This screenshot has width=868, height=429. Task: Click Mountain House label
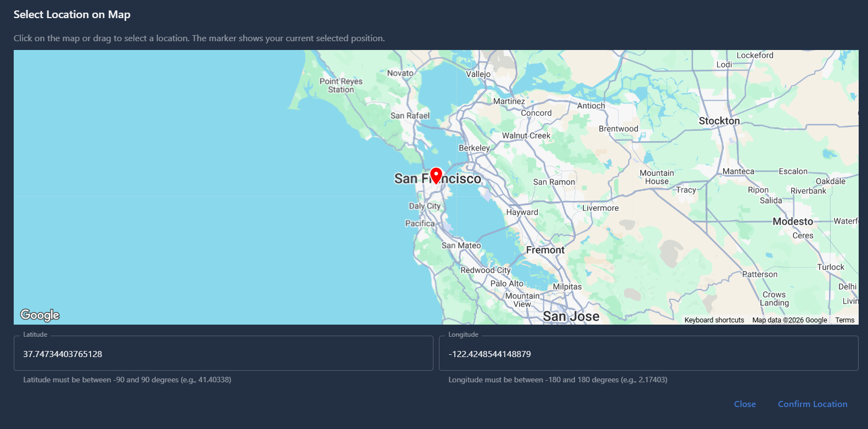coord(657,177)
